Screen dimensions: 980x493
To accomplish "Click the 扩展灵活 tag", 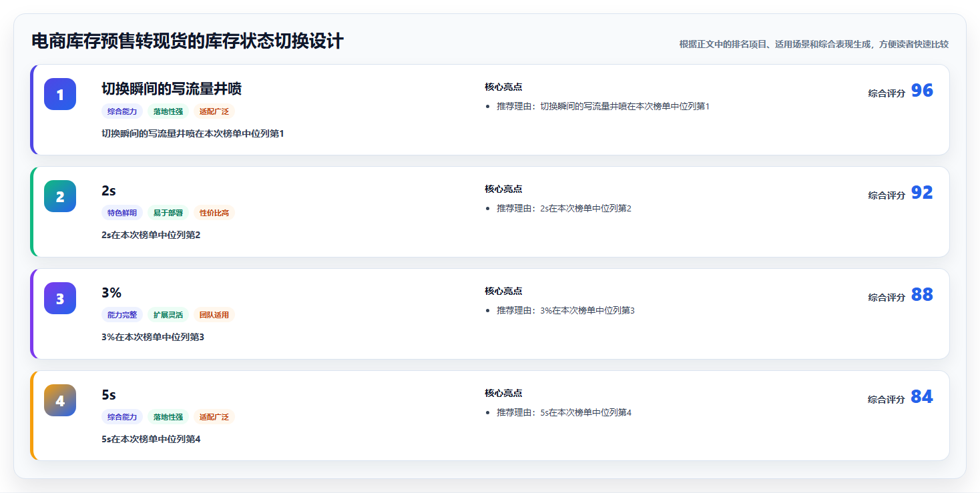I will pos(168,315).
